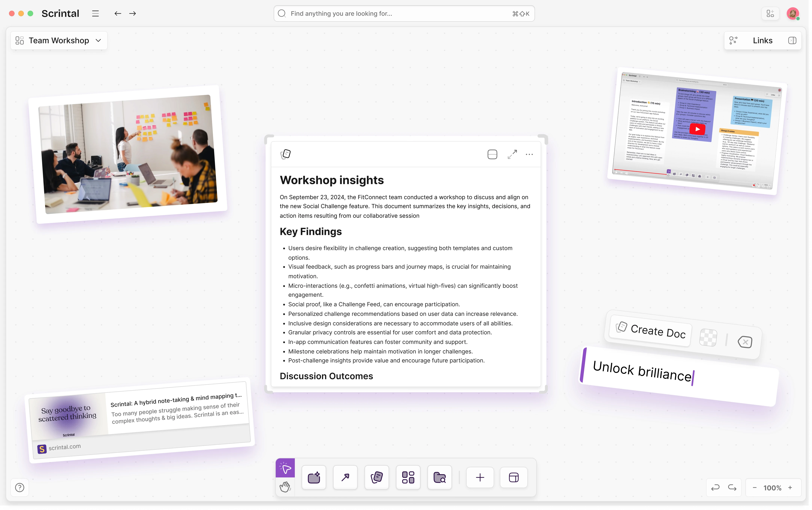
Task: Open the card color swatch picker
Action: click(708, 337)
